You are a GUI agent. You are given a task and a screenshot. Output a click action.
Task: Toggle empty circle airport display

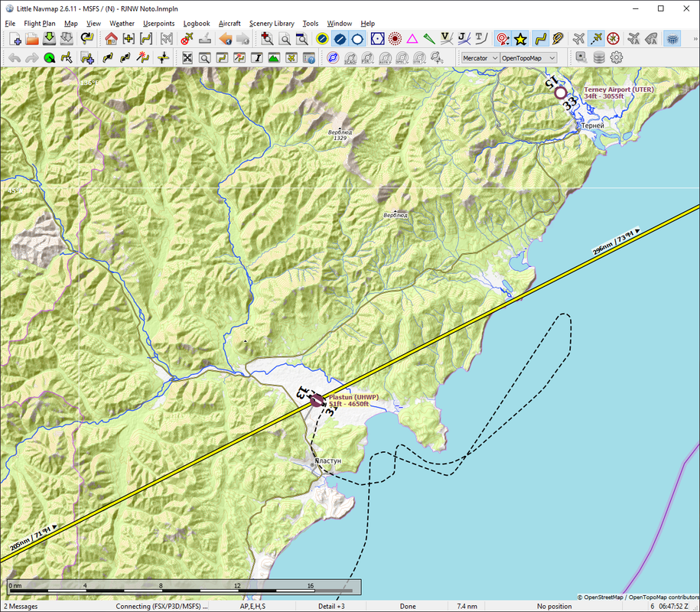(x=357, y=39)
